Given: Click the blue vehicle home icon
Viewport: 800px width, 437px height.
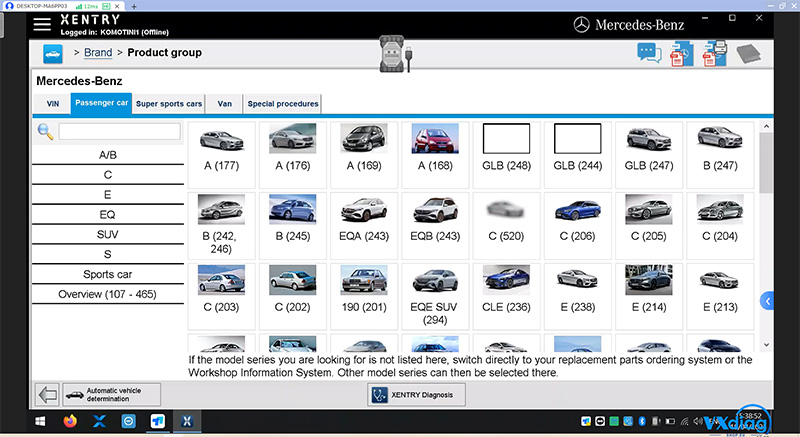Looking at the screenshot, I should (53, 54).
